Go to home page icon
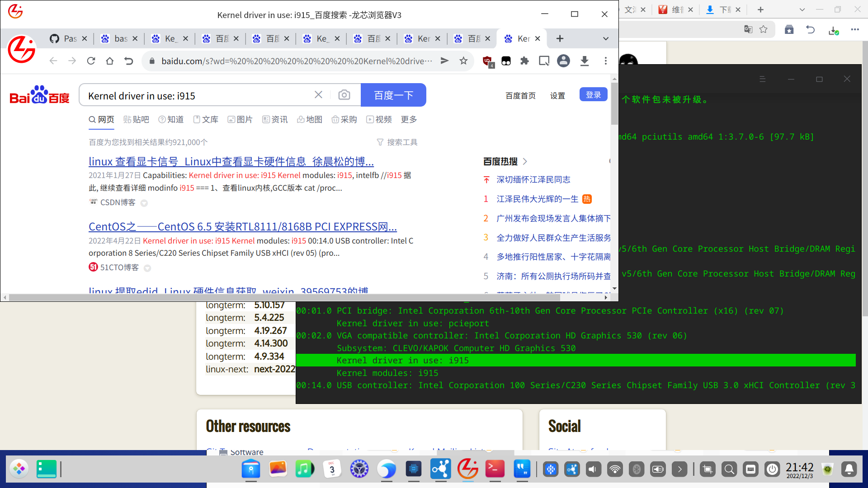This screenshot has height=488, width=868. point(110,61)
